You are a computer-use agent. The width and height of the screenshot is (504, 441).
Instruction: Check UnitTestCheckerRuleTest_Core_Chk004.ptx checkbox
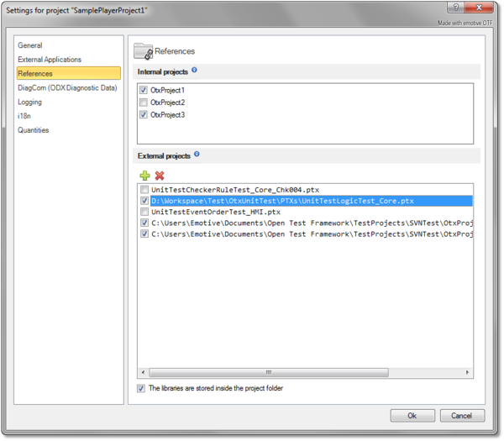(x=144, y=191)
